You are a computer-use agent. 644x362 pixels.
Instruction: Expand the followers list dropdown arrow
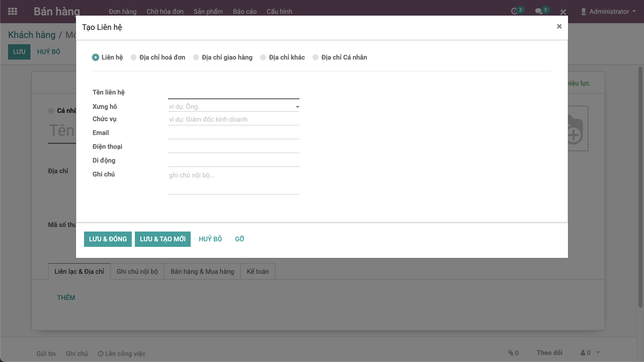pos(598,352)
